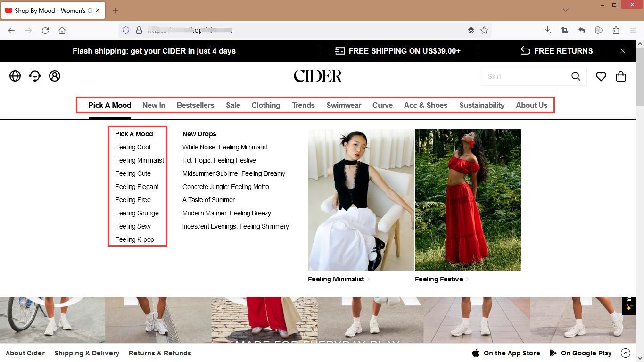This screenshot has height=362, width=644.
Task: Click the search magnifier icon
Action: (576, 76)
